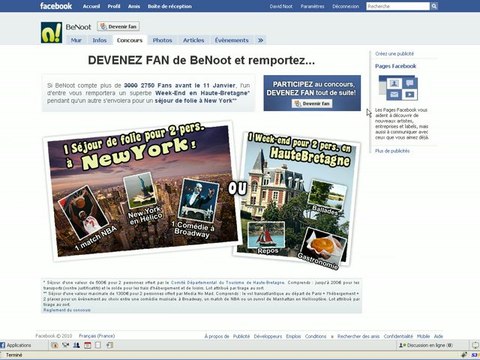Viewport: 480px width, 360px height.
Task: Click the browser status bar tray icon
Action: 463,355
